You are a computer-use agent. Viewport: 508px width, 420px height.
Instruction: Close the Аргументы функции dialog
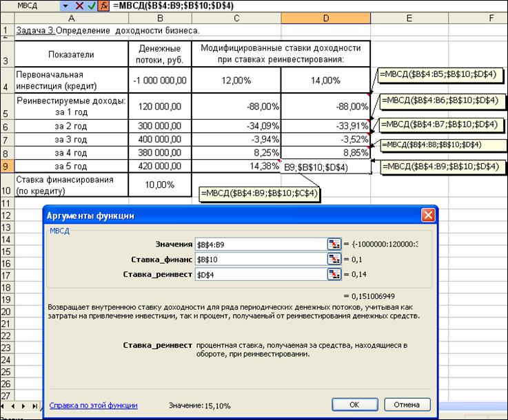[x=428, y=216]
